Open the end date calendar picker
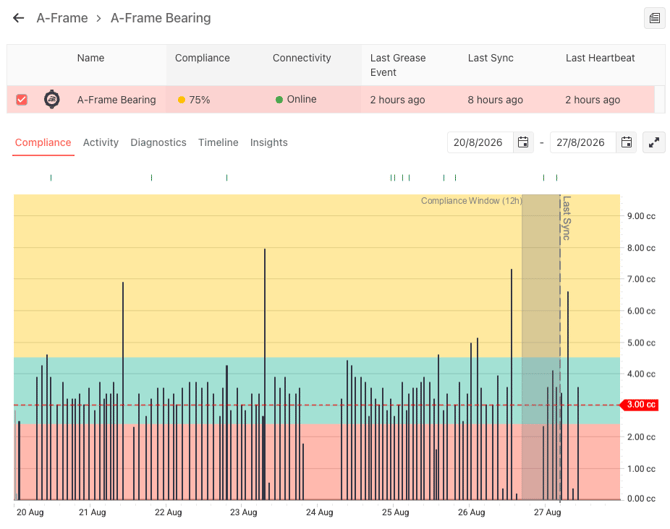Screen dimensions: 670x529 coord(626,142)
